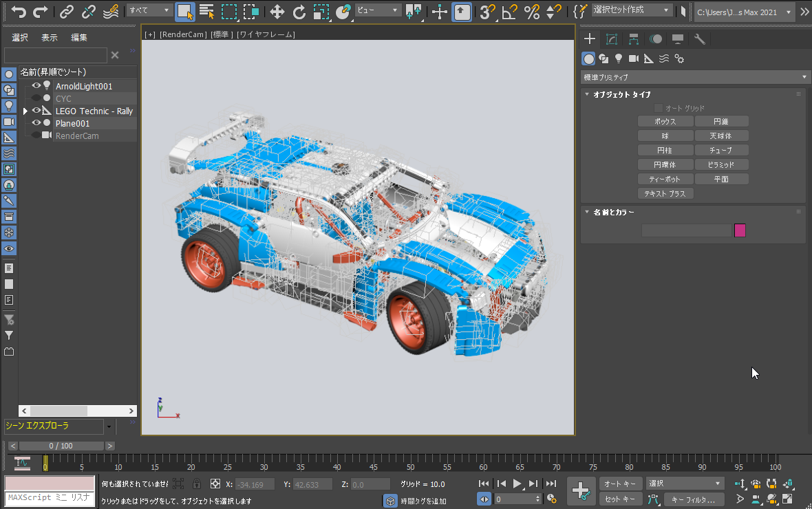Enable the オート キー animation mode
The width and height of the screenshot is (812, 509).
point(620,484)
